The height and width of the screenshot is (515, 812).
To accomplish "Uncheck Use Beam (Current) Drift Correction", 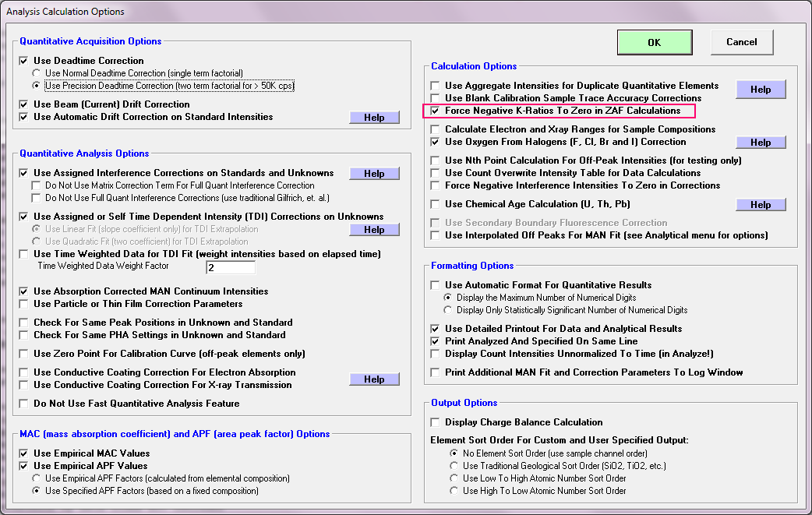I will click(x=24, y=104).
